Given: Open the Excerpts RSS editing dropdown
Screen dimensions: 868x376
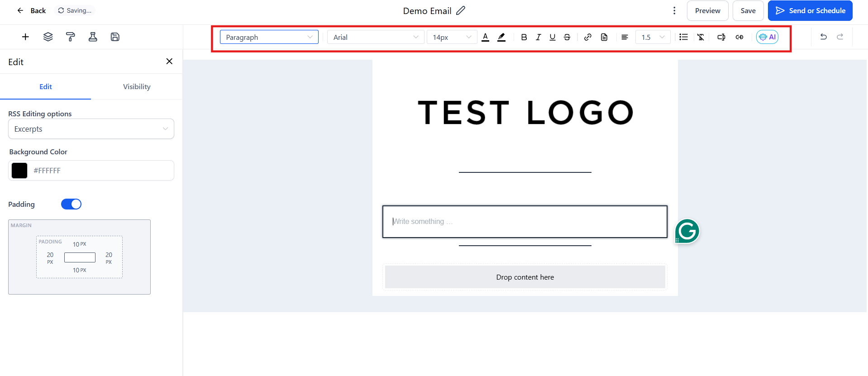Looking at the screenshot, I should coord(91,129).
